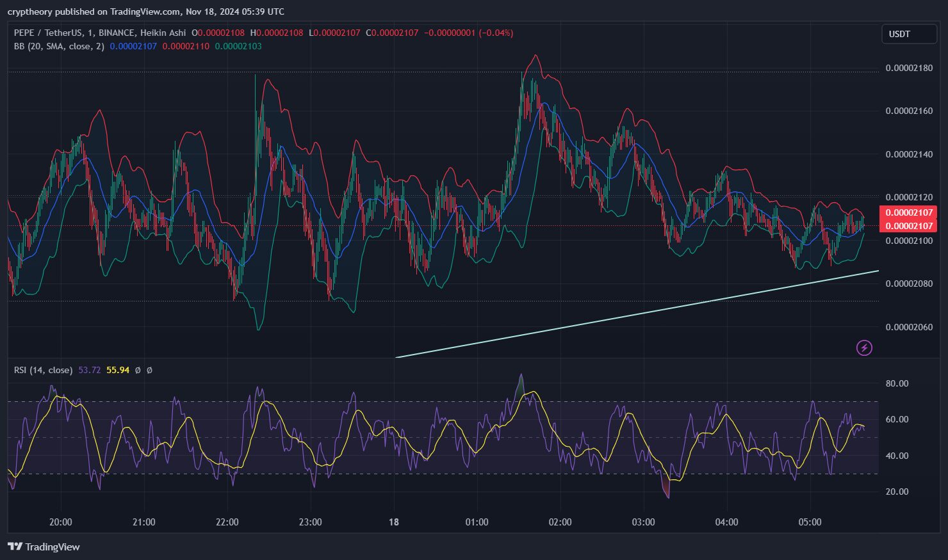Image resolution: width=948 pixels, height=560 pixels.
Task: Click the open price value O0.00002108
Action: point(218,33)
